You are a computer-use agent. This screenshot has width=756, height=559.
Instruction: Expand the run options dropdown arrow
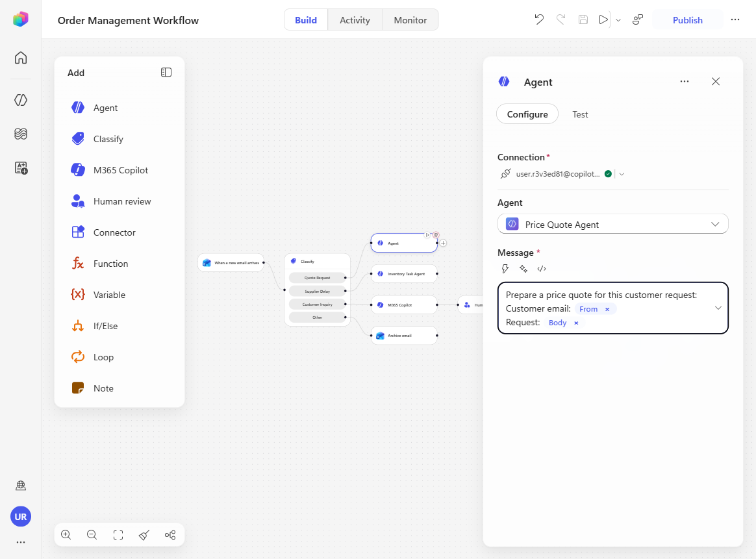click(618, 20)
